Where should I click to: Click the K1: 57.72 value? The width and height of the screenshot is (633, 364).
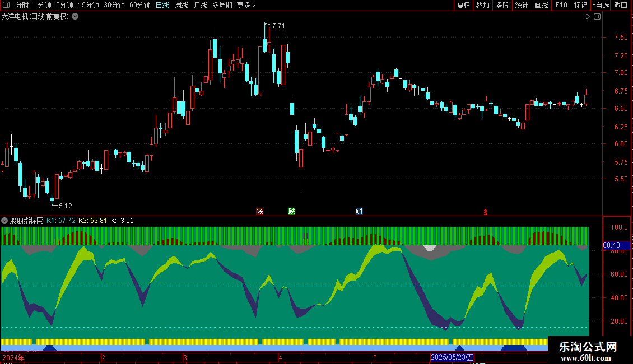coord(61,221)
